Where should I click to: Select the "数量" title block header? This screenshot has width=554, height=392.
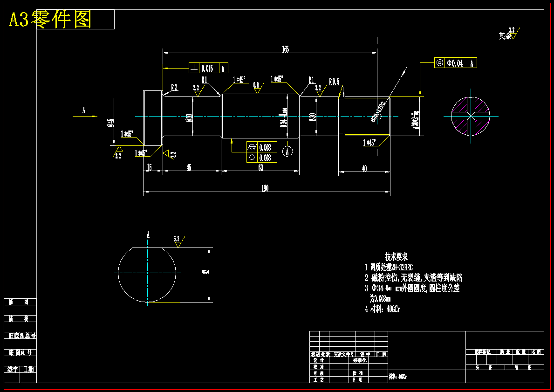tap(505, 352)
